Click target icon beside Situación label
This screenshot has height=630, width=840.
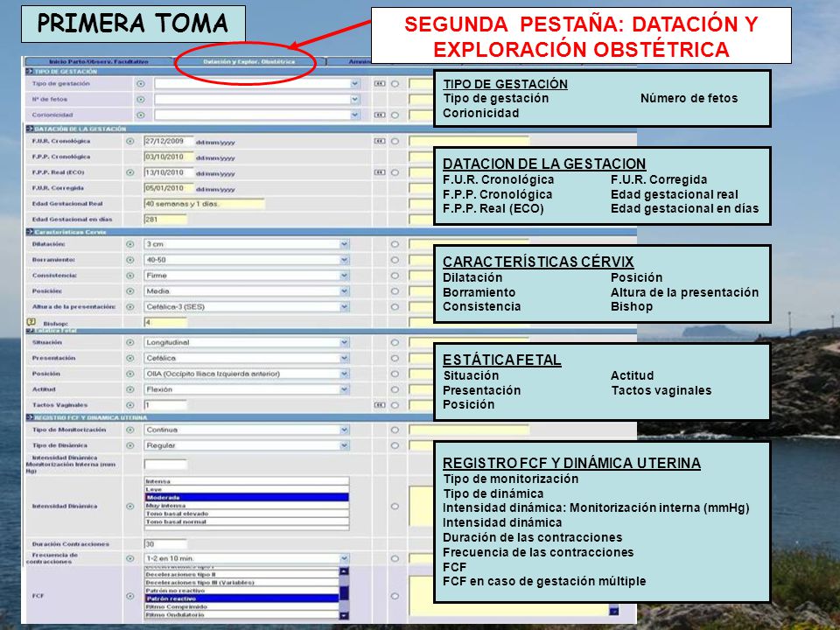coord(129,342)
